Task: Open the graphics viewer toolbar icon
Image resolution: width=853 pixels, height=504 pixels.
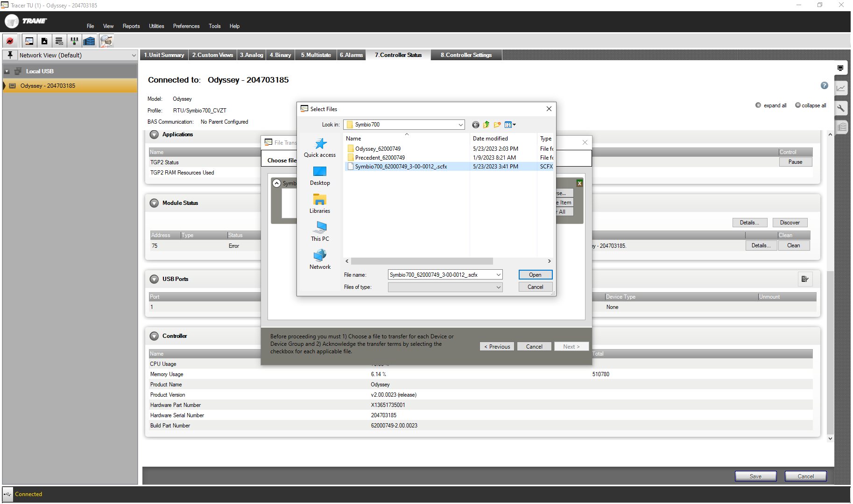Action: [x=29, y=41]
